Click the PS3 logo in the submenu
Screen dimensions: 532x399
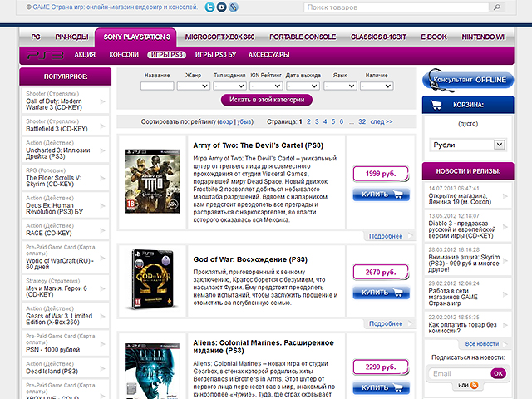(x=42, y=55)
